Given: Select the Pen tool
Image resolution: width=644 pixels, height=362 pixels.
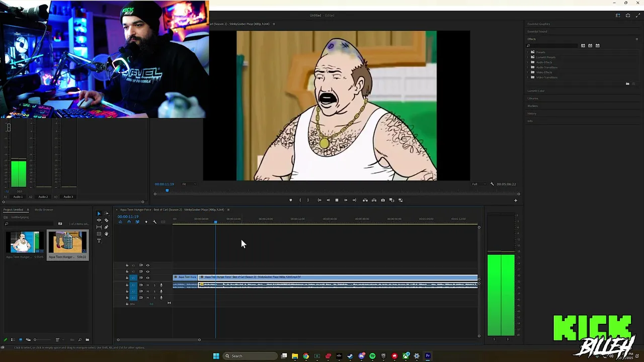Looking at the screenshot, I should tap(106, 227).
